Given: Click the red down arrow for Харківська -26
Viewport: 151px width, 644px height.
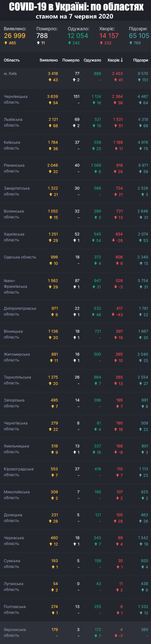Looking at the screenshot, I should pyautogui.click(x=113, y=240).
